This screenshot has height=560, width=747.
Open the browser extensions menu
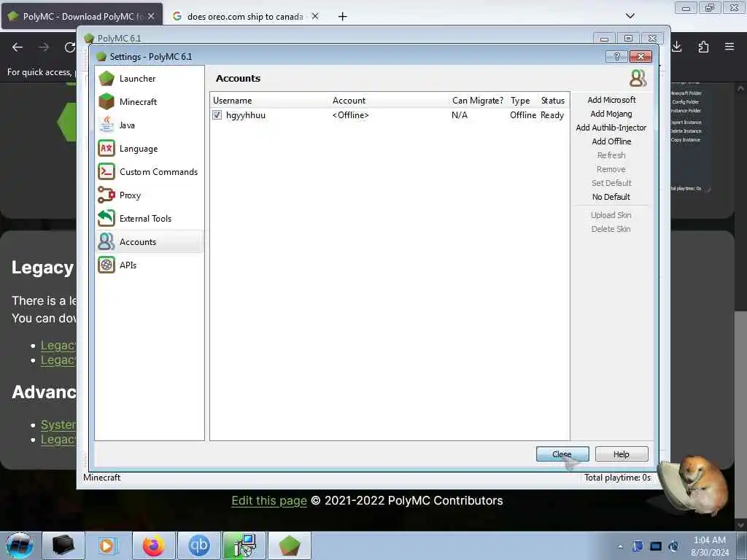click(x=703, y=47)
